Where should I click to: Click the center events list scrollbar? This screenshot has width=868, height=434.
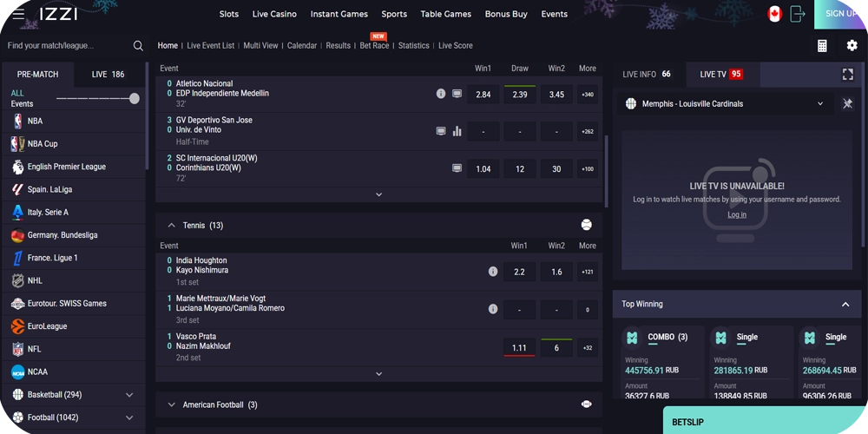point(606,172)
